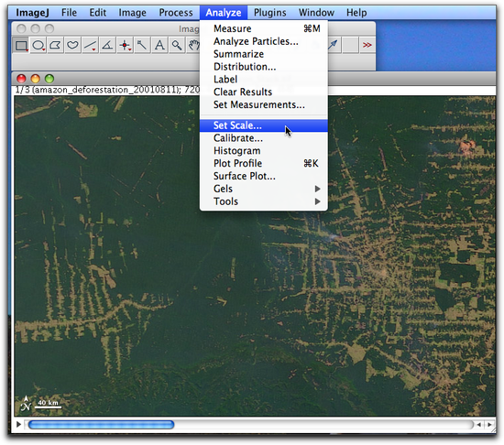Choose Measure from Analyze menu

[x=264, y=28]
